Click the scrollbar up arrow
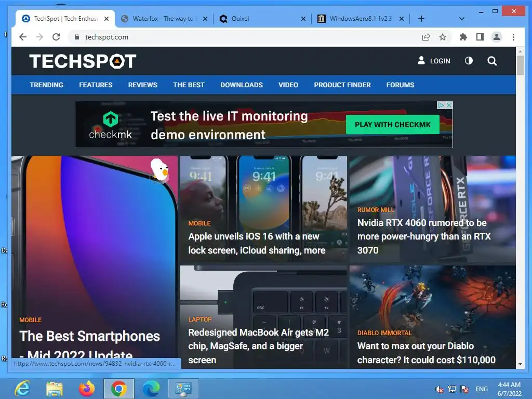The width and height of the screenshot is (532, 399). [520, 51]
